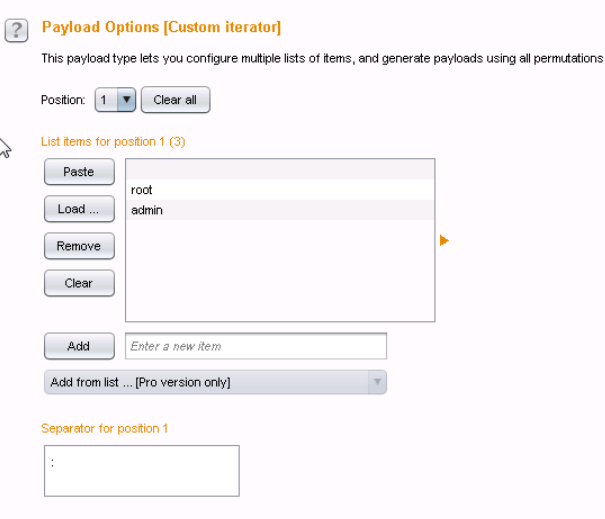Click the empty area below the 'admin' item

coord(280,270)
